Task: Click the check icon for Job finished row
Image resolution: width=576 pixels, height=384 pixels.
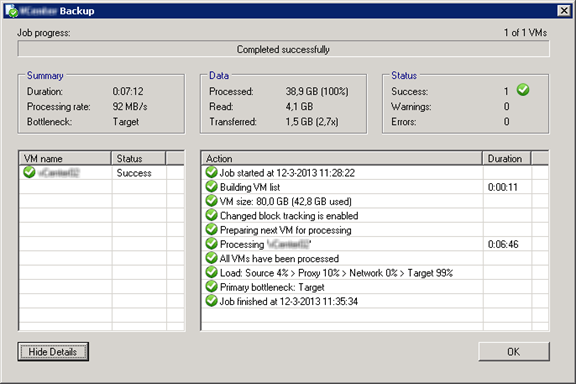Action: coord(211,301)
